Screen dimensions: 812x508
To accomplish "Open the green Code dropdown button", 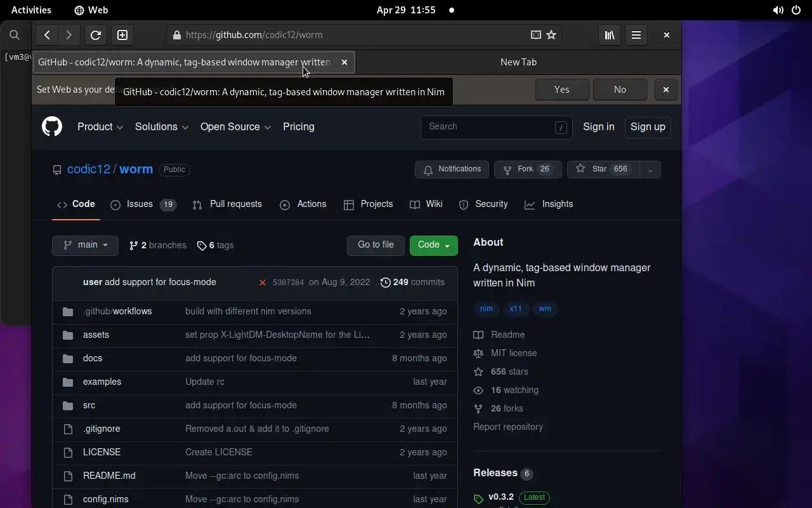I will (434, 245).
